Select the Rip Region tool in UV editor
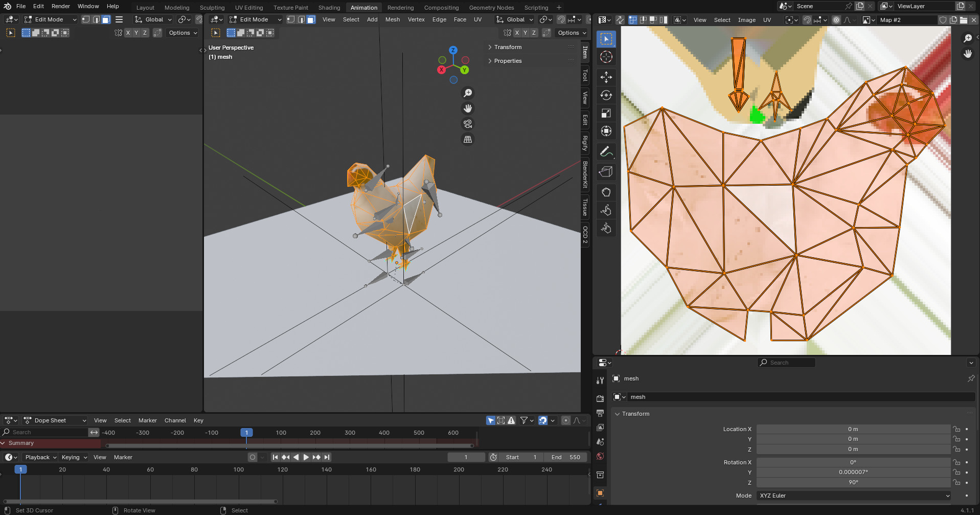The width and height of the screenshot is (980, 515). coord(606,172)
